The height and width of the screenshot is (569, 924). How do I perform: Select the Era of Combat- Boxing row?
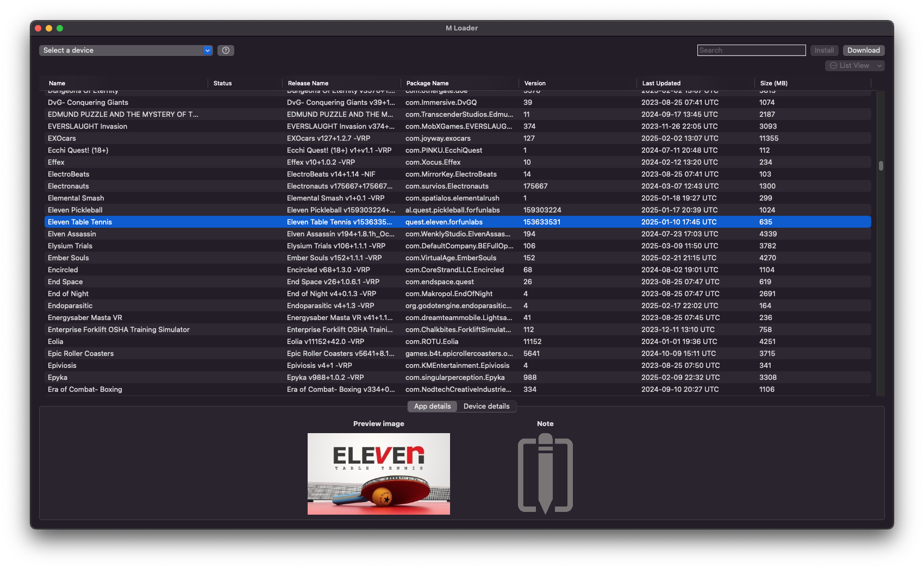click(x=458, y=390)
